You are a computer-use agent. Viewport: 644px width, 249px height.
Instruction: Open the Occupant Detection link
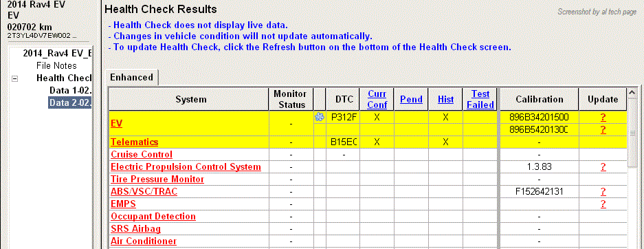[153, 216]
